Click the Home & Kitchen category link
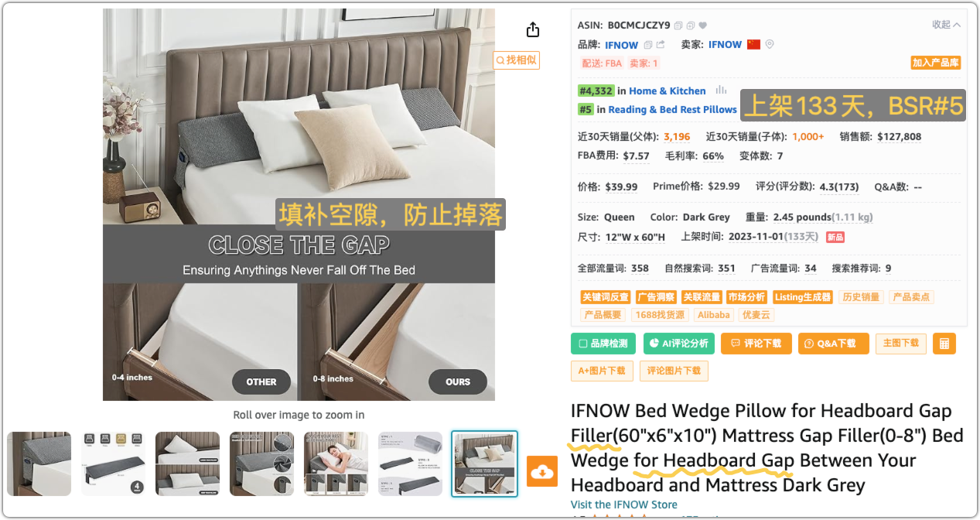980x520 pixels. pos(668,91)
